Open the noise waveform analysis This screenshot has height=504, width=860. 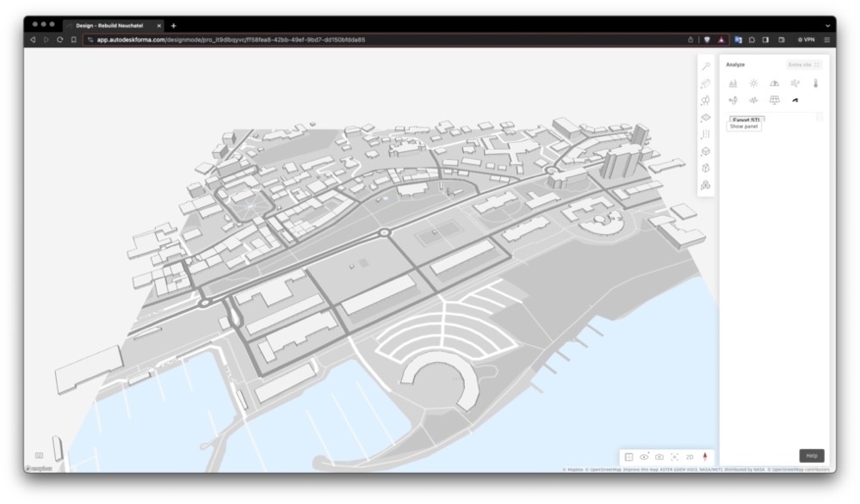[x=753, y=100]
